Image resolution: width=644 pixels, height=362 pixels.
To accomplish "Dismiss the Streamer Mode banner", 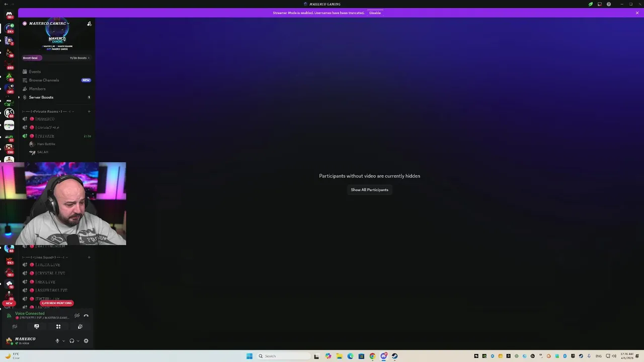I will coord(637,13).
